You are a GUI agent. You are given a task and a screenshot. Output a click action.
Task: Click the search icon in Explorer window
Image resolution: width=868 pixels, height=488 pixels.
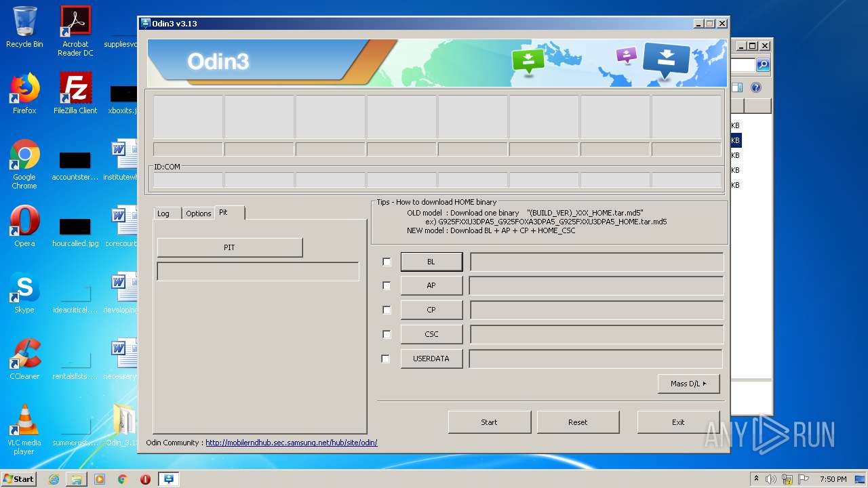click(763, 65)
